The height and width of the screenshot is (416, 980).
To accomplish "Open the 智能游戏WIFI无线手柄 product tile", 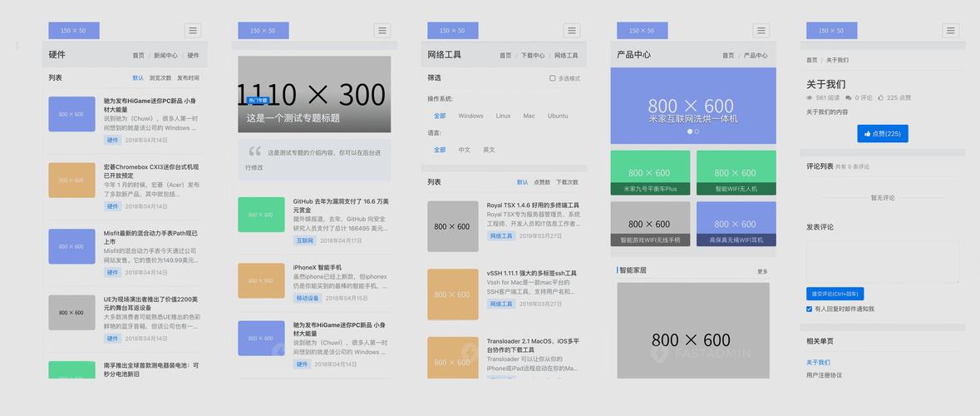I will pos(650,224).
